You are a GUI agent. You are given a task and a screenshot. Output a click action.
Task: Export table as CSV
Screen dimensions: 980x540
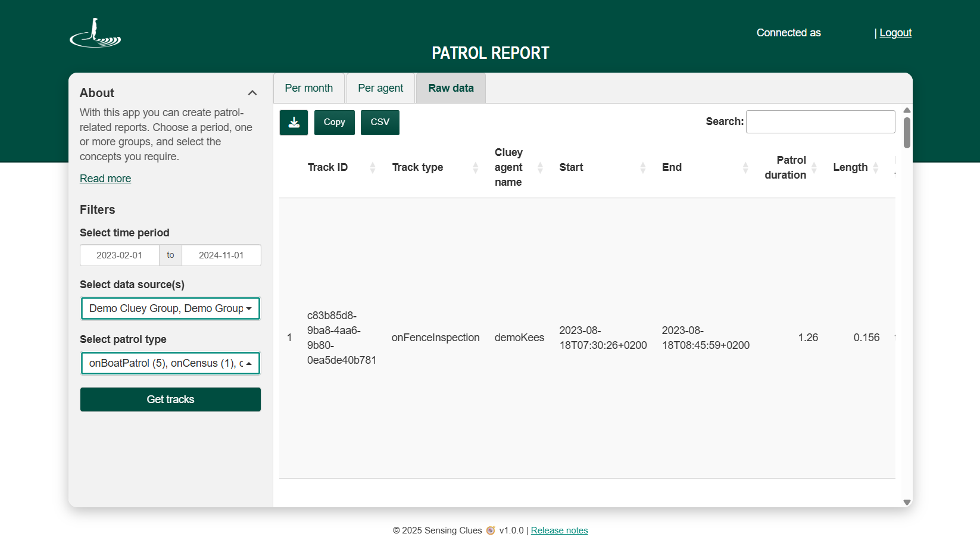tap(380, 123)
